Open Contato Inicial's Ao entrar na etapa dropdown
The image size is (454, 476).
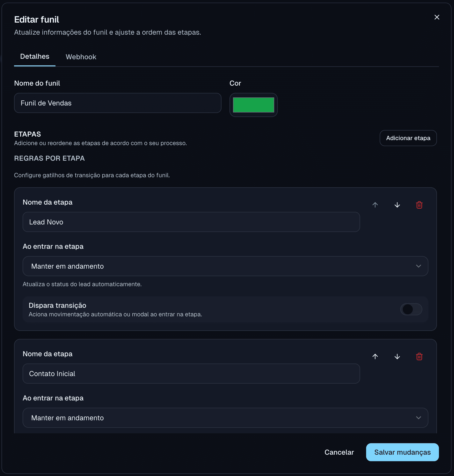225,418
